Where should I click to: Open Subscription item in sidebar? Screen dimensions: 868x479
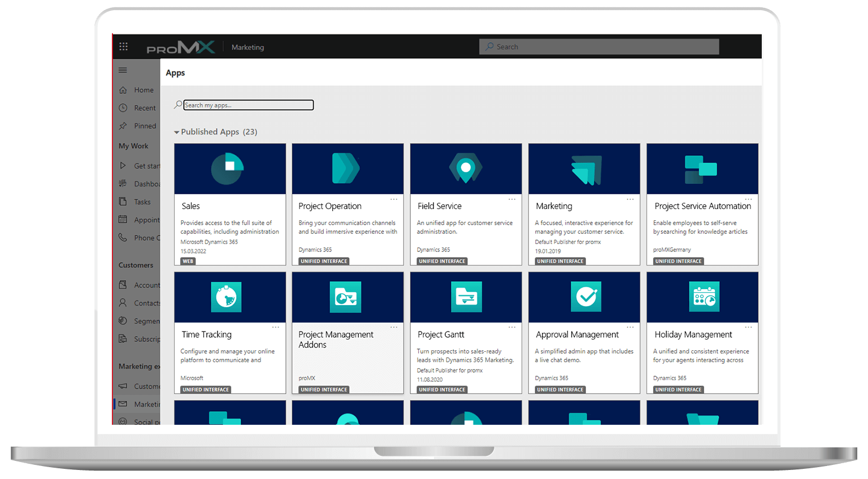147,339
